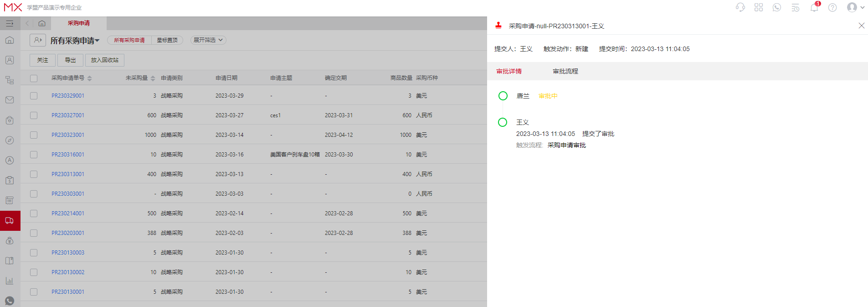Toggle the select-all header checkbox
868x307 pixels.
(34, 78)
